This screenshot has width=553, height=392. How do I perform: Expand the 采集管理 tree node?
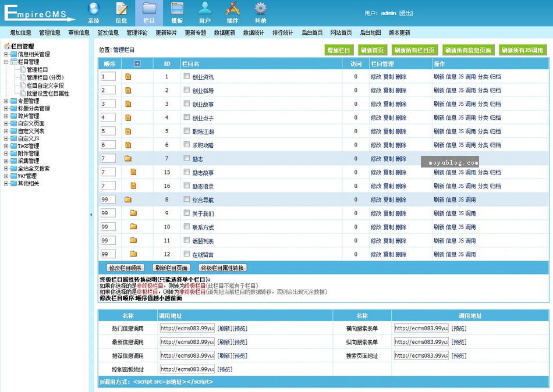[6, 161]
